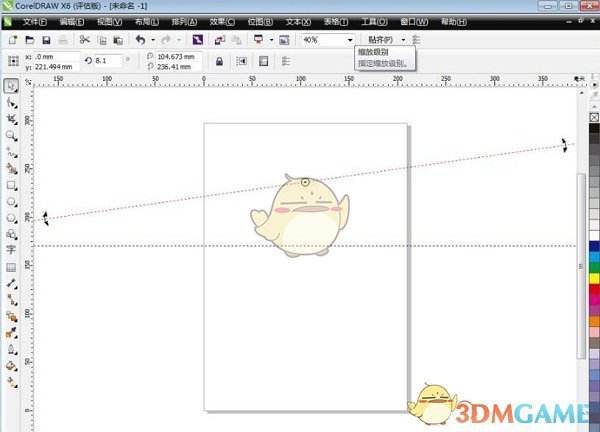Image resolution: width=600 pixels, height=432 pixels.
Task: Select the Shape tool
Action: 12,103
